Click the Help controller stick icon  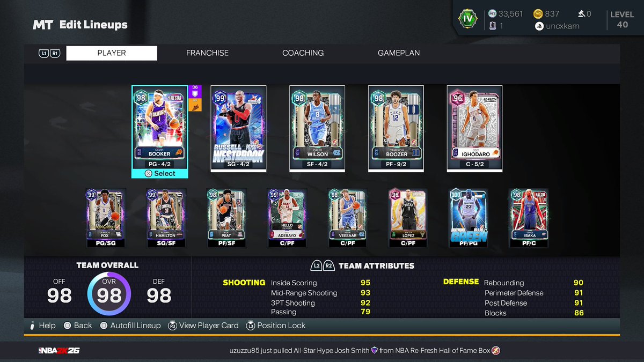(x=33, y=326)
